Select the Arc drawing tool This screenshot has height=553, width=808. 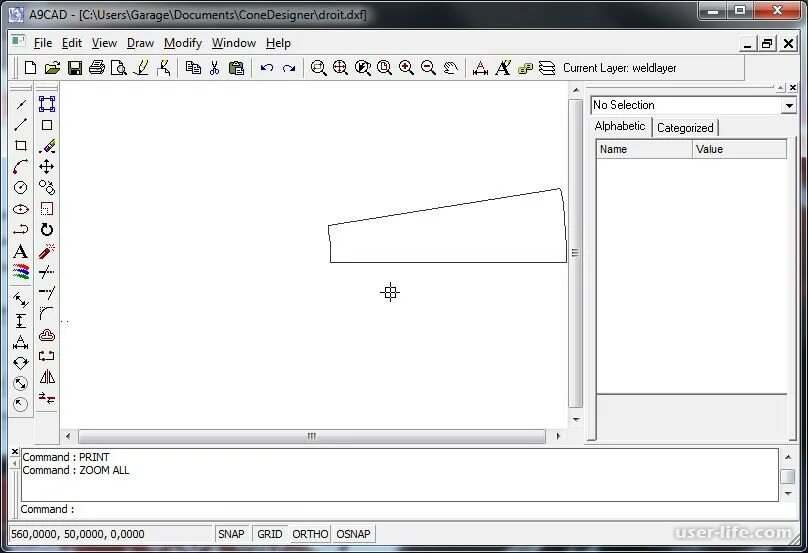point(21,167)
